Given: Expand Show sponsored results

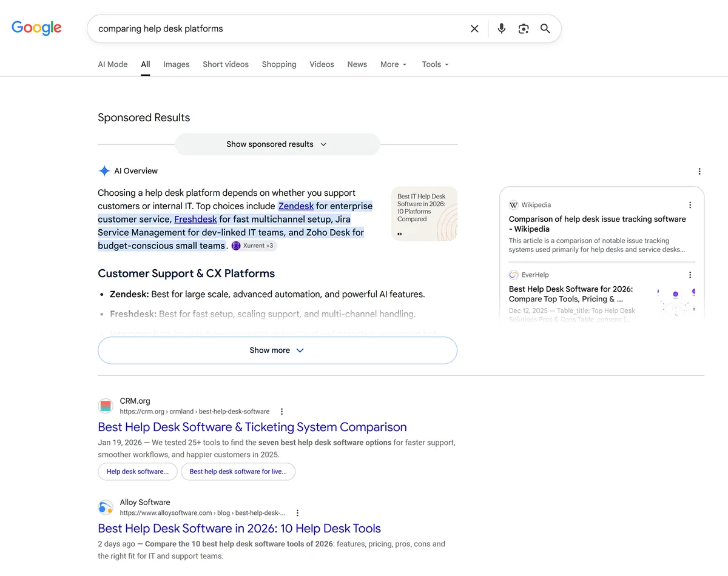Looking at the screenshot, I should click(277, 144).
